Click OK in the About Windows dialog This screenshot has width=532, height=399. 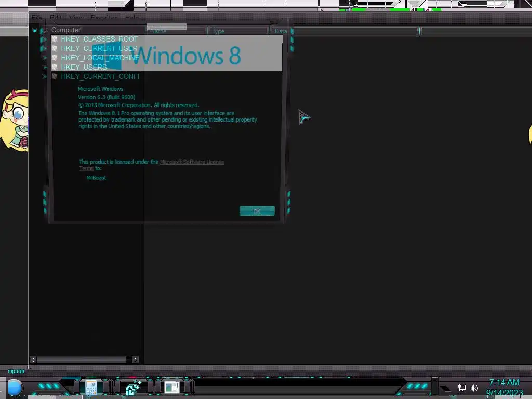tap(257, 211)
